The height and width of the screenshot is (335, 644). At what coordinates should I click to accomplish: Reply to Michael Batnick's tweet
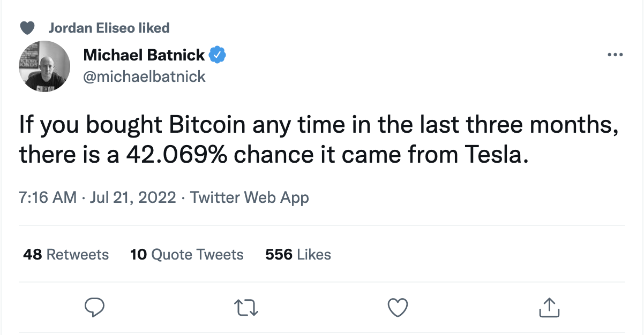(94, 307)
